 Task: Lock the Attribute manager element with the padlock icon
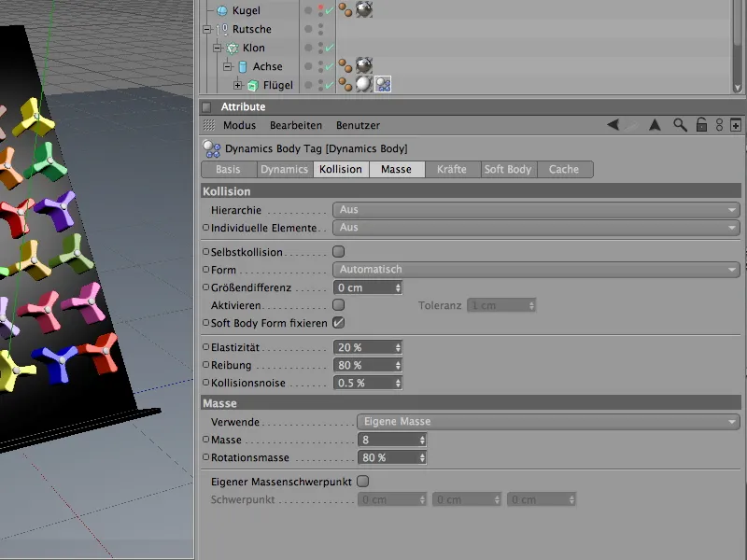pyautogui.click(x=701, y=125)
